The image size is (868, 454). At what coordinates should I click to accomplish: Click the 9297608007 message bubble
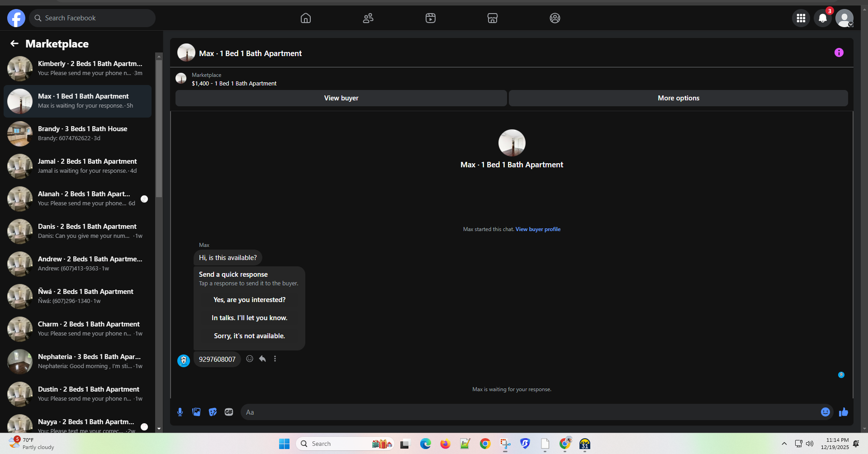[217, 359]
